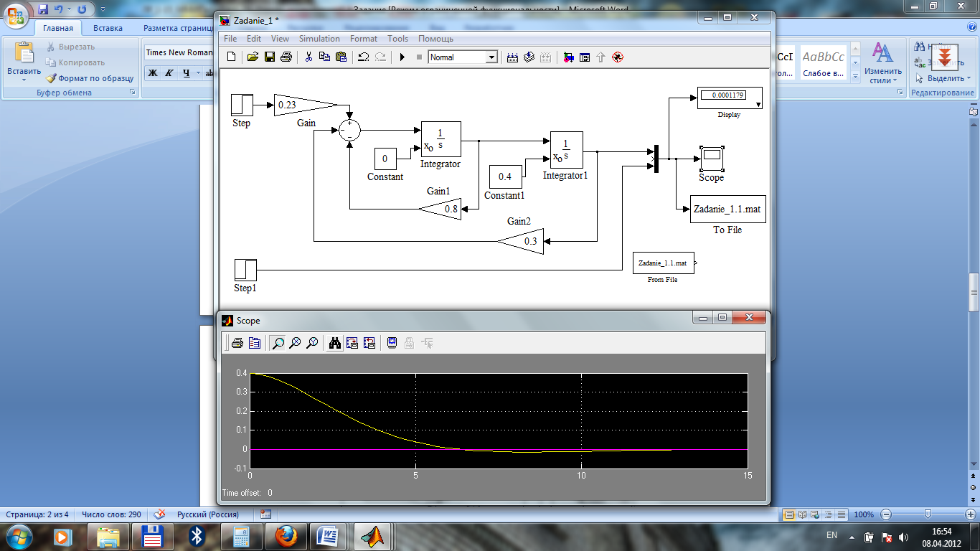The width and height of the screenshot is (980, 551).
Task: Open the Simulink Format menu
Action: [x=364, y=39]
